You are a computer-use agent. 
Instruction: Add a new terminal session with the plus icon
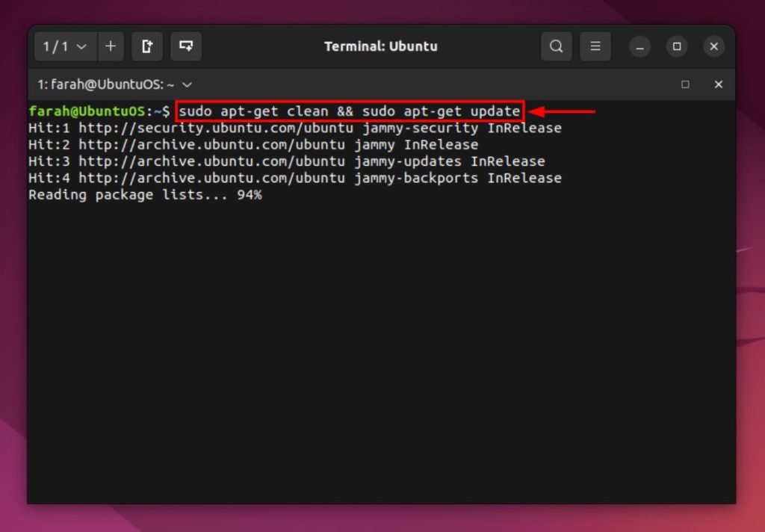[x=111, y=46]
